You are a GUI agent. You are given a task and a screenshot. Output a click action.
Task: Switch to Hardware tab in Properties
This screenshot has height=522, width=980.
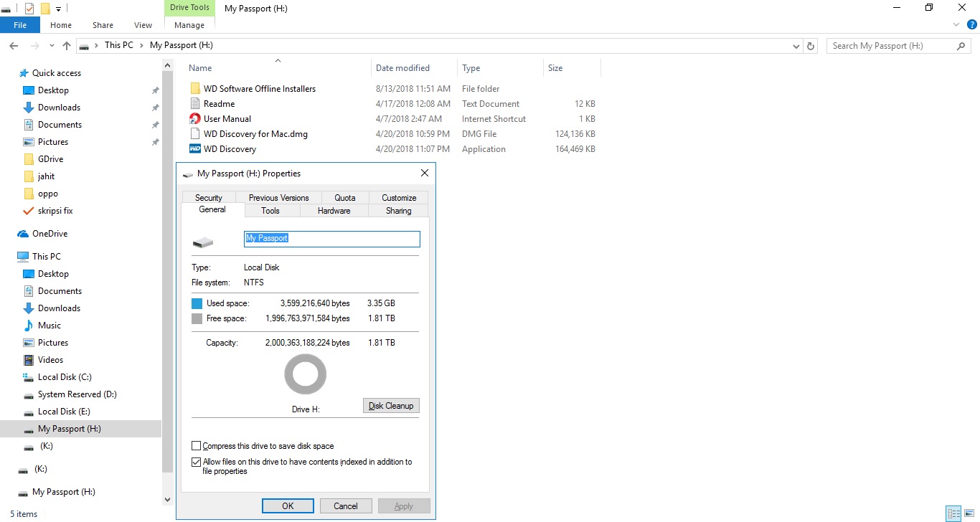(334, 211)
